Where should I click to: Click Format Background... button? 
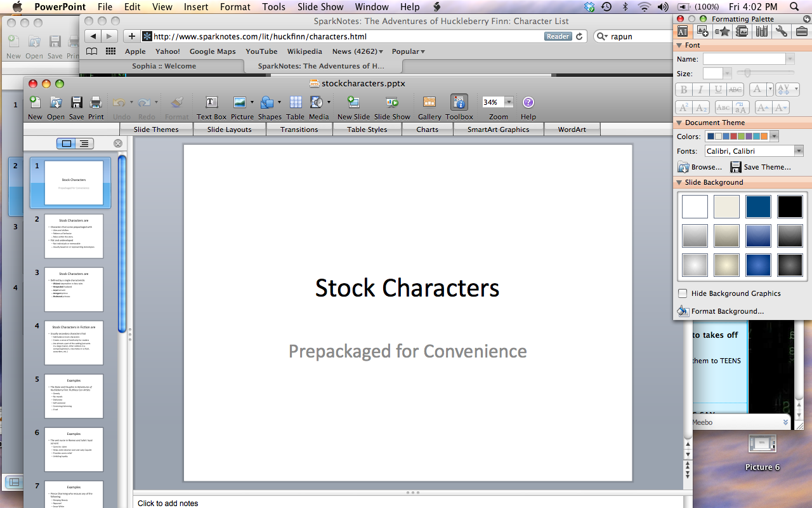721,311
